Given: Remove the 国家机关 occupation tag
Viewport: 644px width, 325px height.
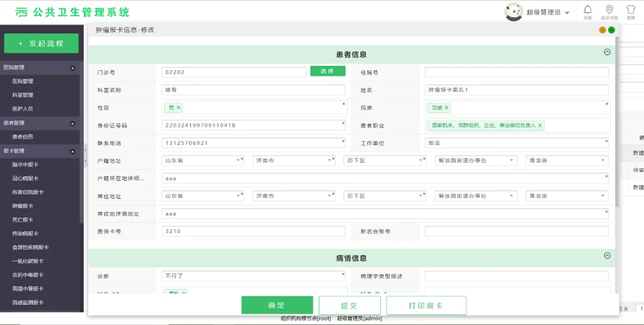Looking at the screenshot, I should click(x=539, y=126).
